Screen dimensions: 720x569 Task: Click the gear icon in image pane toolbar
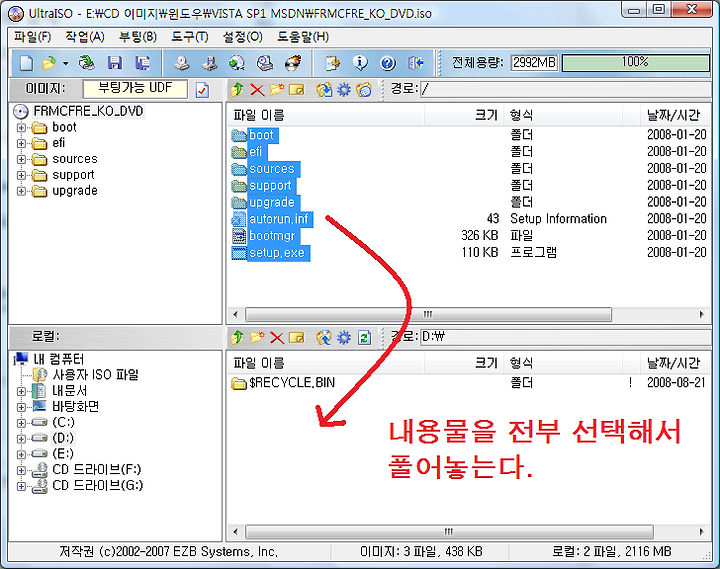343,90
